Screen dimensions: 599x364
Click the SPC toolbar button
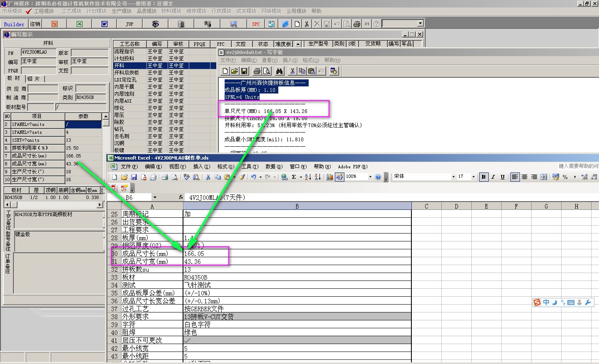256,24
